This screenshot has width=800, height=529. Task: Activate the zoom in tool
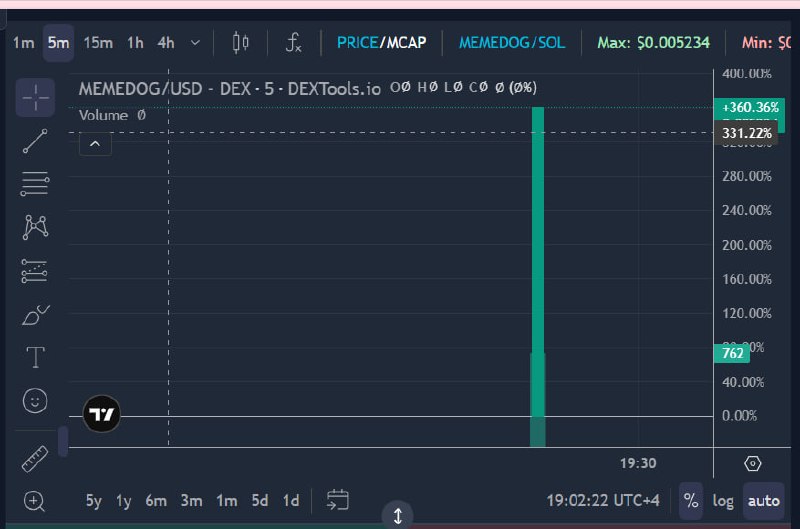pos(34,501)
